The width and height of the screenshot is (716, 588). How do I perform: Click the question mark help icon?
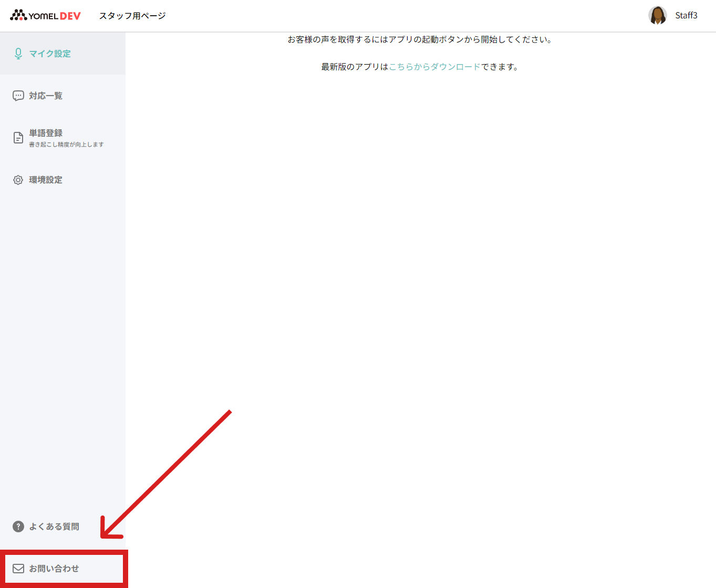[18, 527]
